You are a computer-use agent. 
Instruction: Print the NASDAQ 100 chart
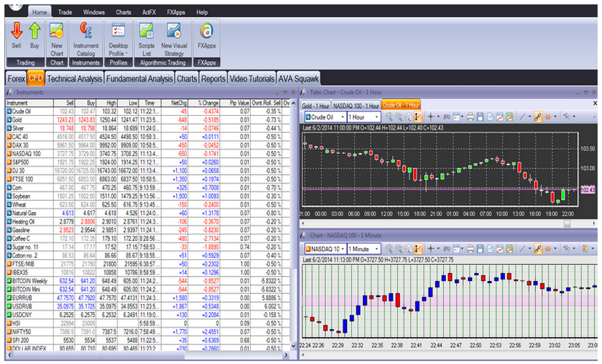click(x=470, y=249)
